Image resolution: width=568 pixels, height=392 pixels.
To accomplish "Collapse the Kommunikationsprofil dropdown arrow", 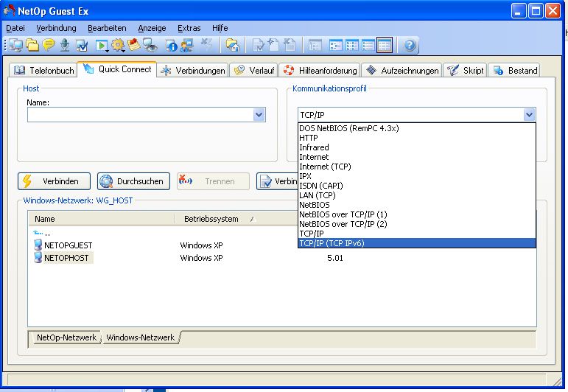I will 529,115.
